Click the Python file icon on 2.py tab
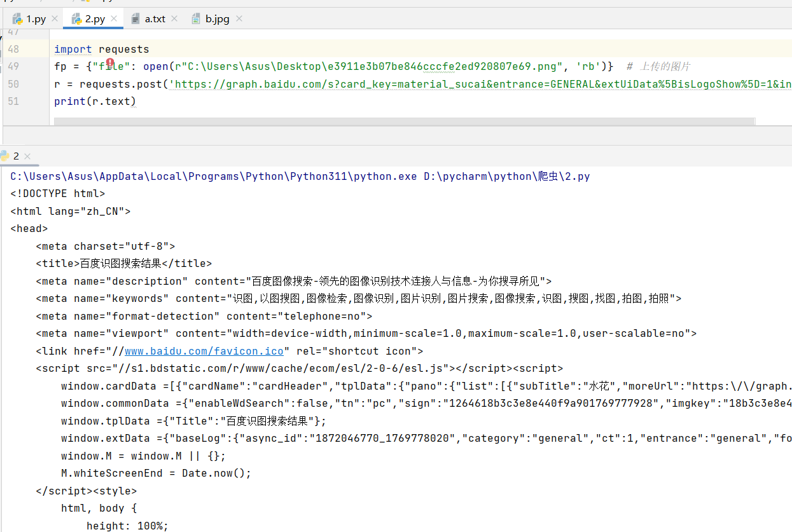The width and height of the screenshot is (792, 532). click(x=76, y=19)
